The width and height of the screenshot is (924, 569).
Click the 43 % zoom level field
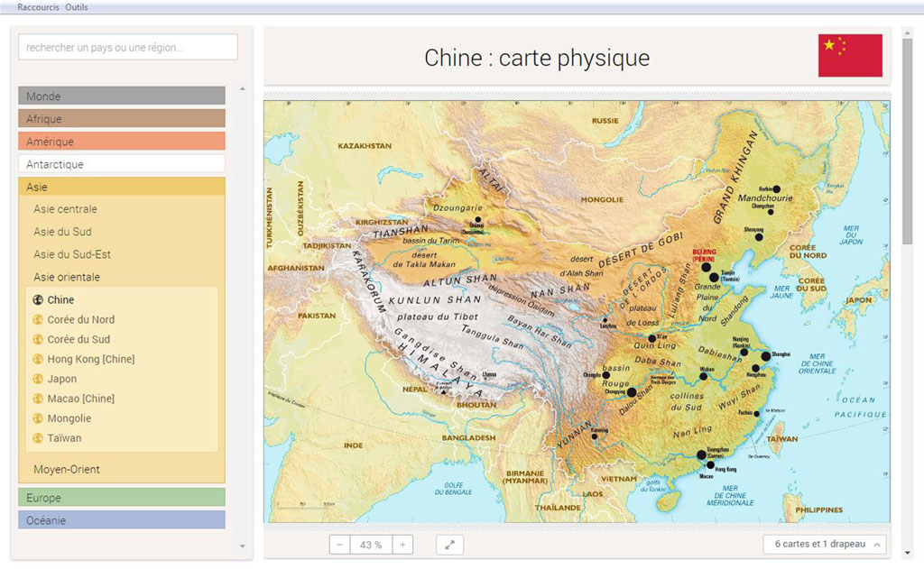(371, 545)
